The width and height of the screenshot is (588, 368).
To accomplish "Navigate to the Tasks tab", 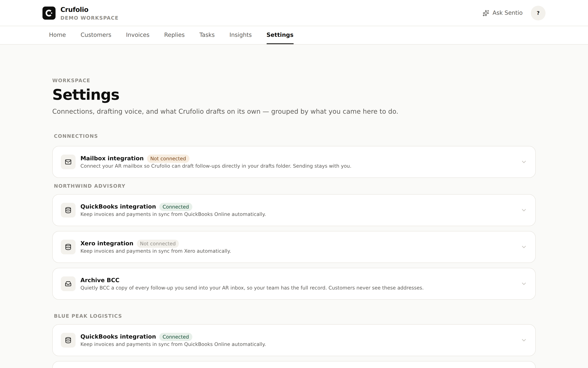I will point(207,35).
